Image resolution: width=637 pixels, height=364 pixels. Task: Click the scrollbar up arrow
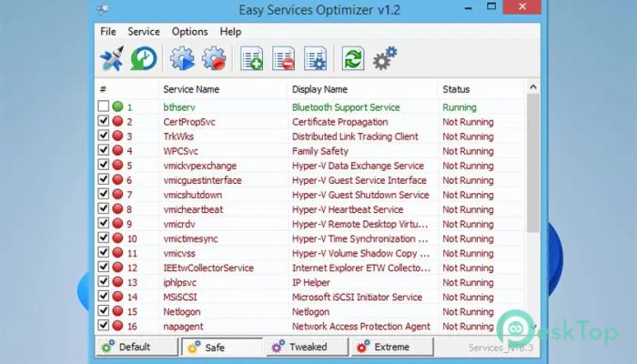click(x=533, y=87)
